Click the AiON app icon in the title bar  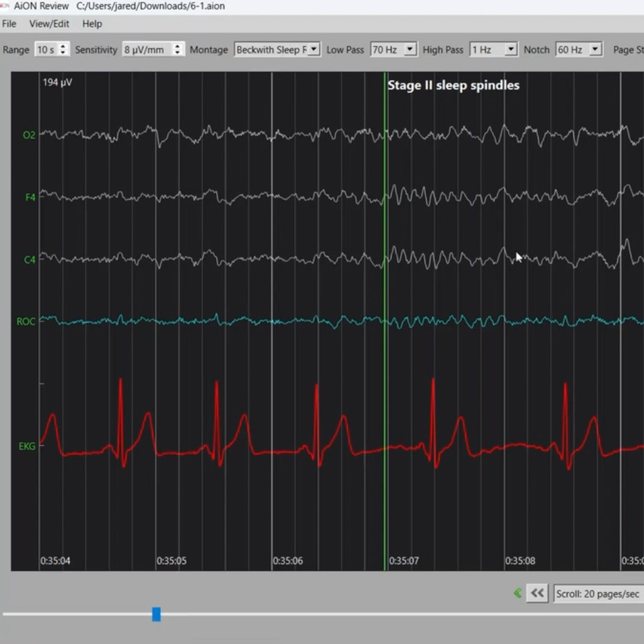pyautogui.click(x=6, y=6)
